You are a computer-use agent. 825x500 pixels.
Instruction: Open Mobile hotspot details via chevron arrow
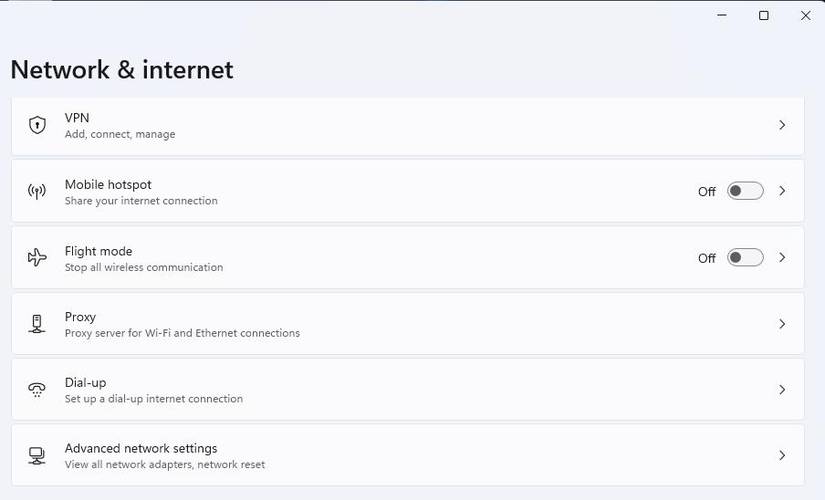[782, 191]
